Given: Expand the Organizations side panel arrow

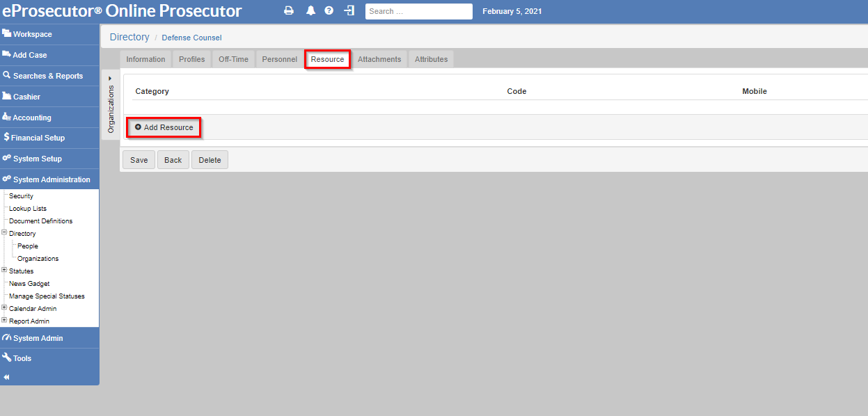Looking at the screenshot, I should point(110,78).
